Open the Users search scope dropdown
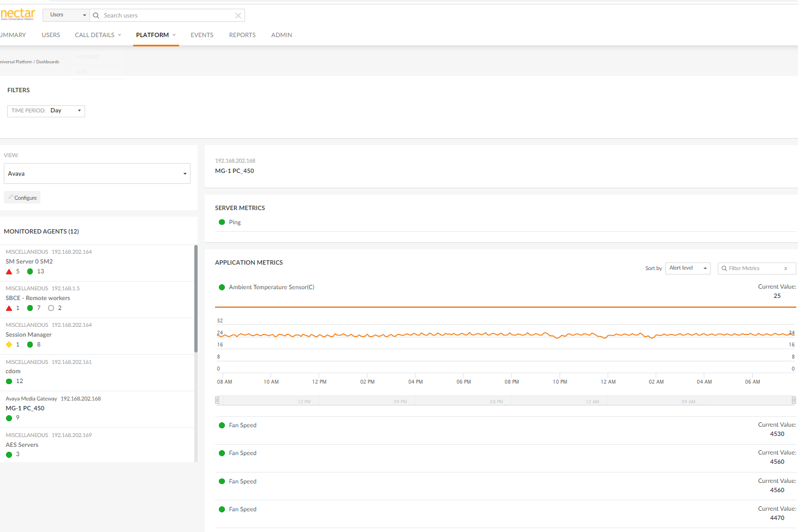Image resolution: width=798 pixels, height=532 pixels. point(68,15)
